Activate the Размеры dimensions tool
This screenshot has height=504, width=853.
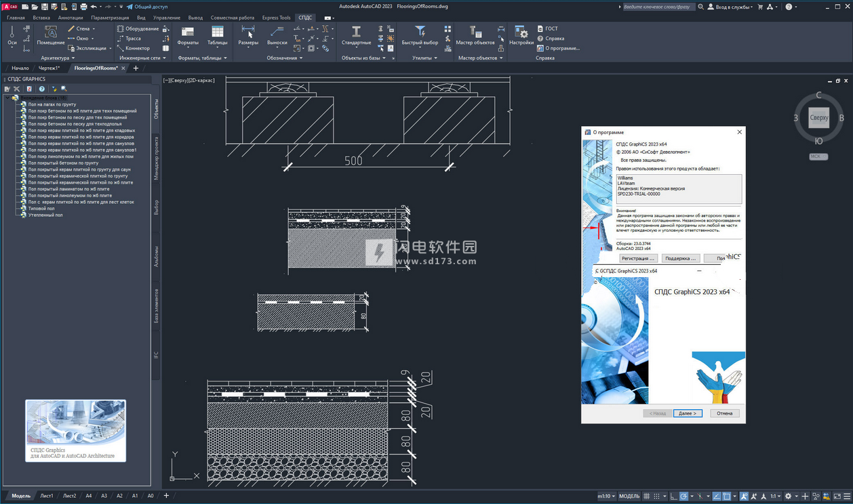(x=248, y=36)
